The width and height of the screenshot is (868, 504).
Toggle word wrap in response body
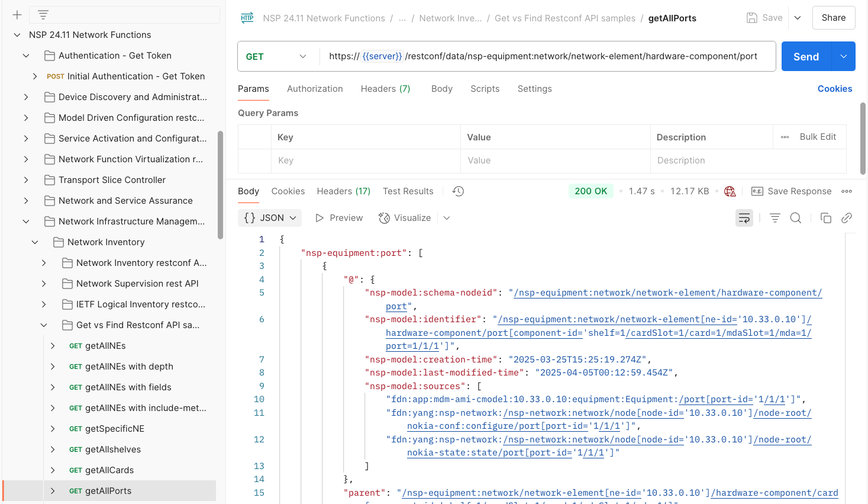click(744, 218)
